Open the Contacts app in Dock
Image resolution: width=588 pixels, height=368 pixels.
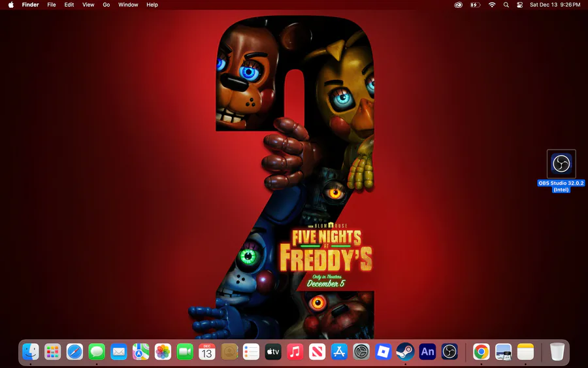pos(229,352)
